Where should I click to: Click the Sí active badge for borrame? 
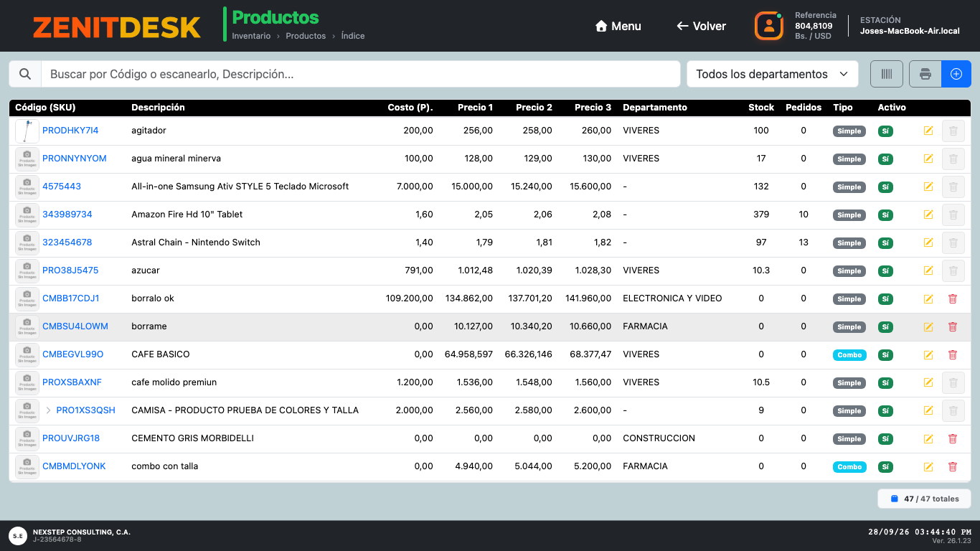pyautogui.click(x=885, y=327)
